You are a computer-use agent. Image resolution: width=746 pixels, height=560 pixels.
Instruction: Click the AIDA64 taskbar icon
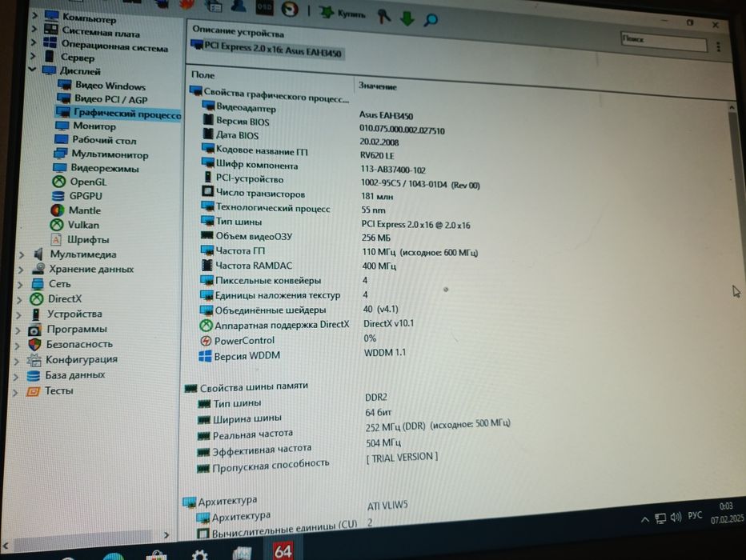click(282, 551)
